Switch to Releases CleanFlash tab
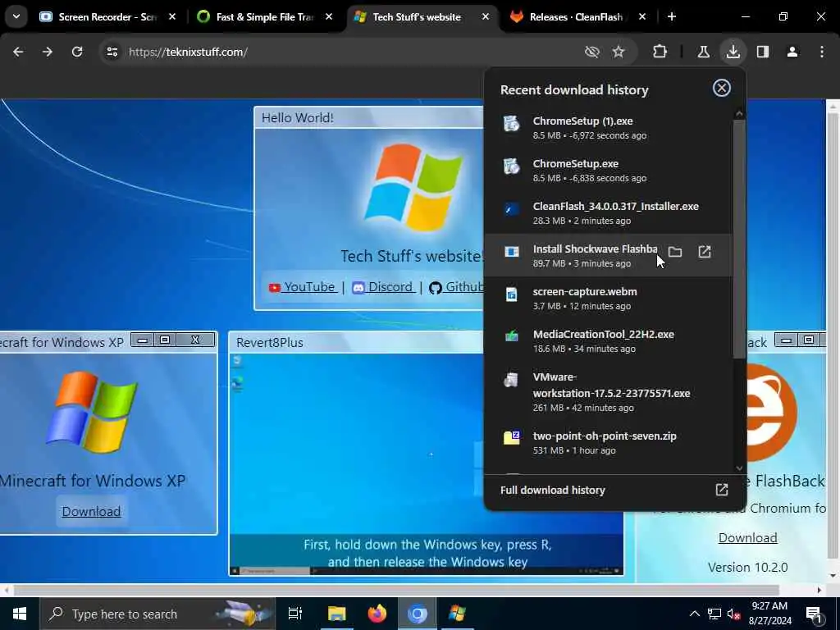Viewport: 840px width, 630px height. tap(576, 16)
